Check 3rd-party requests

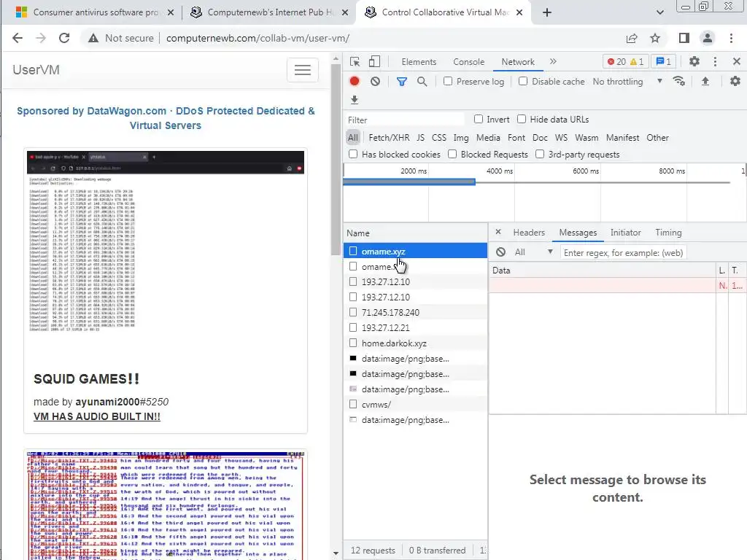click(x=540, y=154)
